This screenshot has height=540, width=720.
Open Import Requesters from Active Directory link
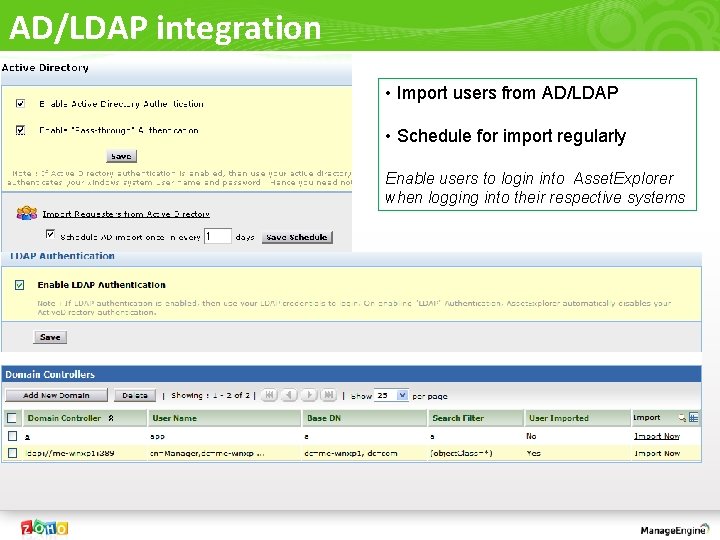(x=126, y=214)
